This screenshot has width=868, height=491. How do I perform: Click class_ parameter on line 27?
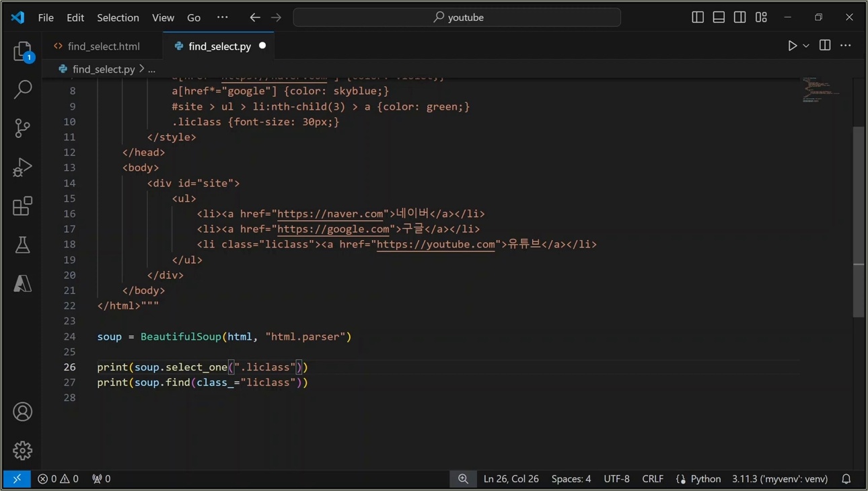click(x=215, y=383)
